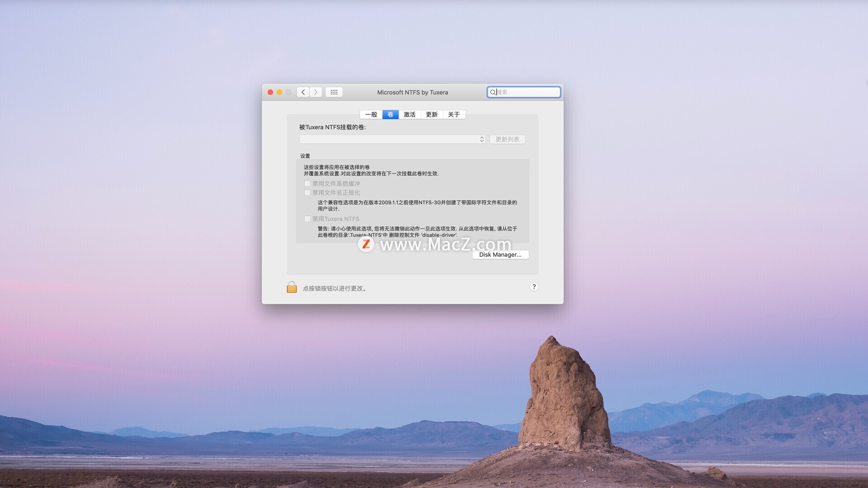The height and width of the screenshot is (488, 868).
Task: Click the 更新列表 button
Action: (507, 139)
